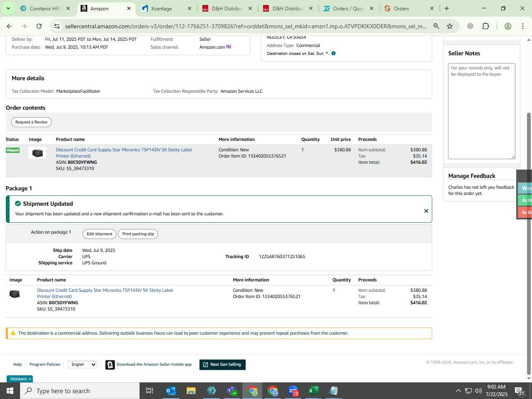Click the printer thumbnail in Package 1 table

[15, 294]
